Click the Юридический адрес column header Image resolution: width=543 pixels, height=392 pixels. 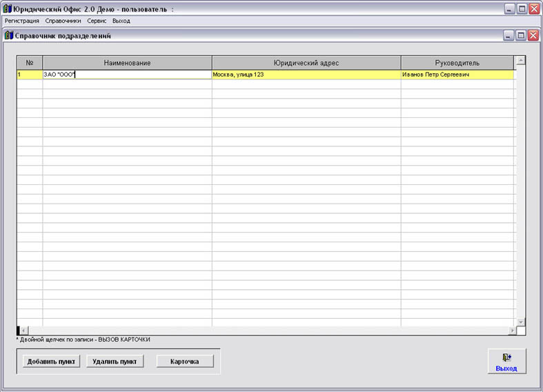click(306, 63)
